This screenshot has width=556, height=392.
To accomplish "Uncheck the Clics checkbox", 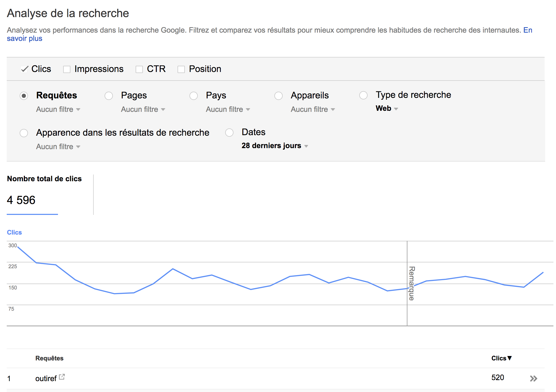I will tap(24, 69).
